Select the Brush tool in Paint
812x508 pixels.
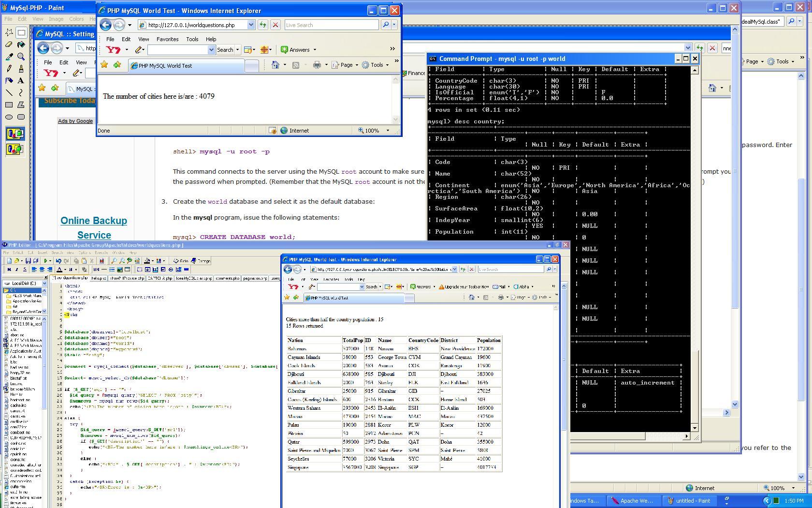point(21,69)
